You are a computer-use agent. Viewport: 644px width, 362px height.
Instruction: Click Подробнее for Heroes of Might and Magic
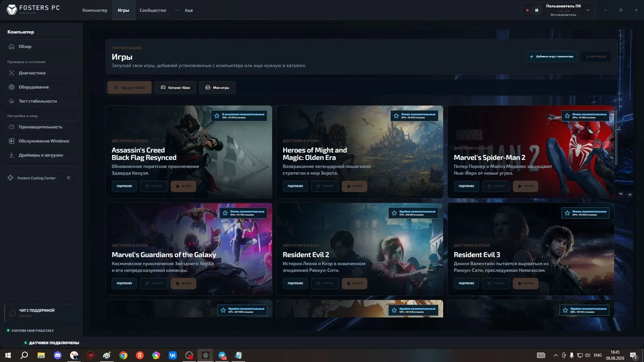296,186
